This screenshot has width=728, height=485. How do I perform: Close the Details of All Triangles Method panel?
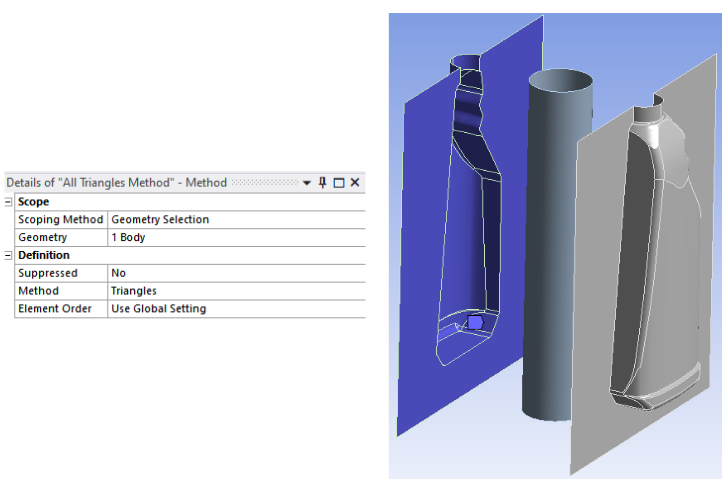point(355,182)
